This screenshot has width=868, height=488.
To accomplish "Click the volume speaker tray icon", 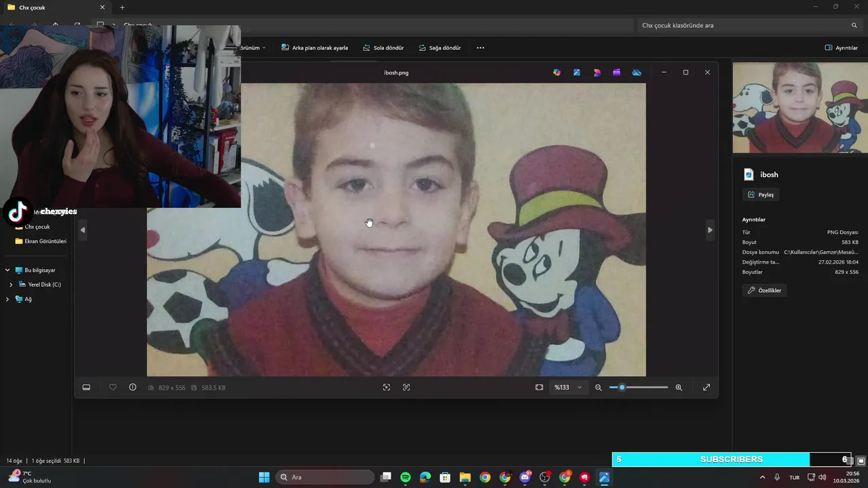I will pyautogui.click(x=823, y=477).
